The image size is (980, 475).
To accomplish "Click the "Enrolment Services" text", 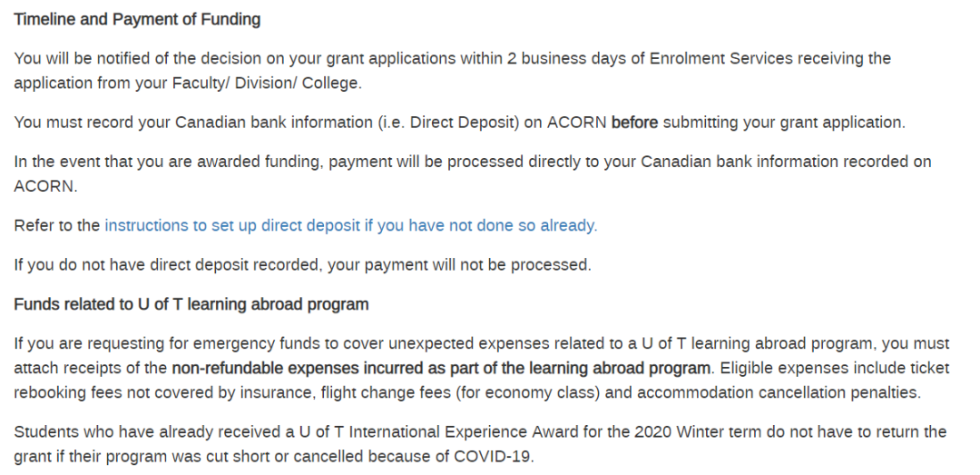I will pyautogui.click(x=720, y=59).
